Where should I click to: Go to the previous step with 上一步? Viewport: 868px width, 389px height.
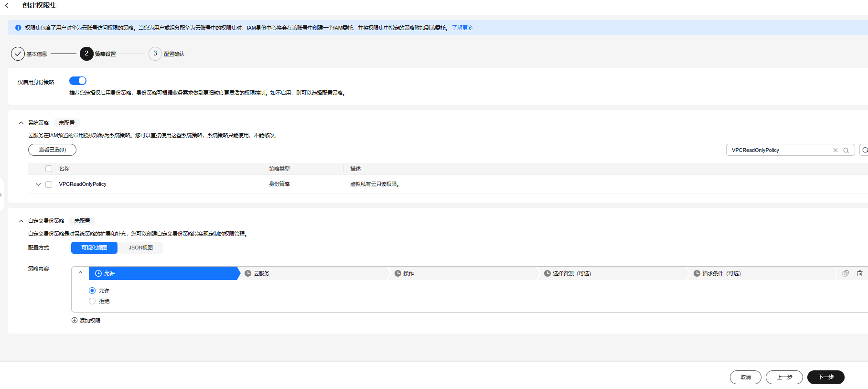coord(784,377)
